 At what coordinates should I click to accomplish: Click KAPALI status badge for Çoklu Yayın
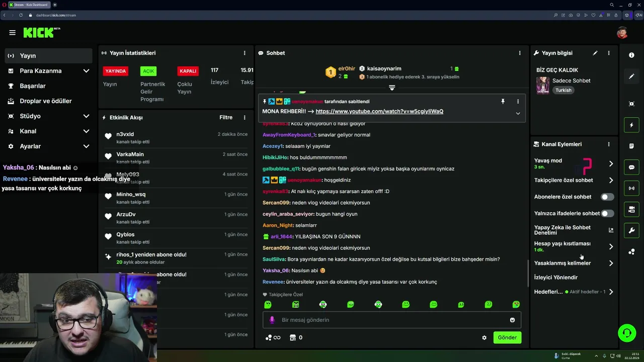coord(188,71)
